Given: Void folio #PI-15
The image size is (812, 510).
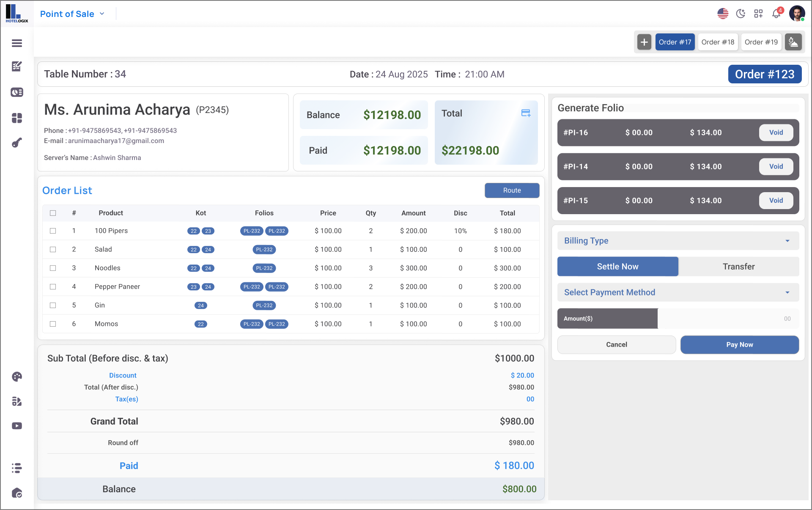Looking at the screenshot, I should tap(776, 201).
